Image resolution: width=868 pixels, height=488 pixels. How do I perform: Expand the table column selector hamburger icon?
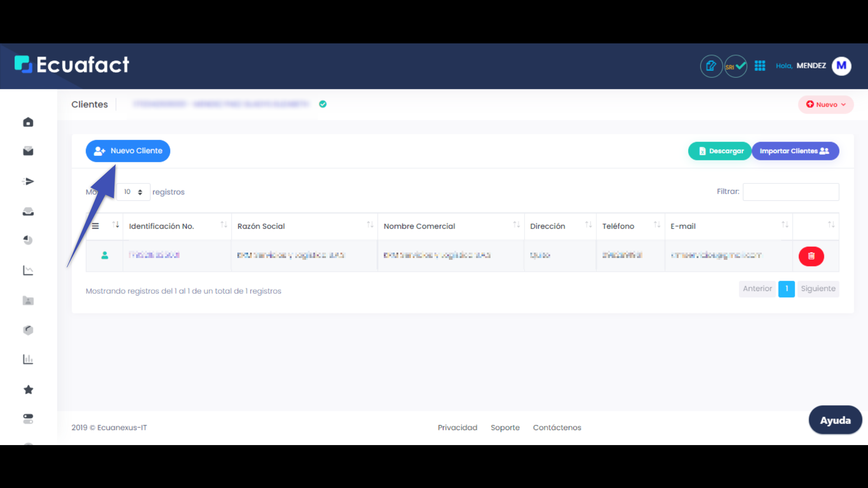coord(95,226)
